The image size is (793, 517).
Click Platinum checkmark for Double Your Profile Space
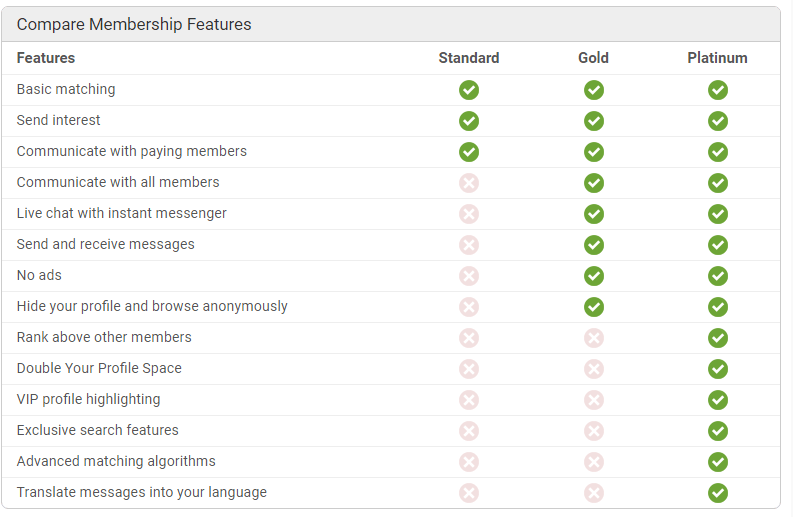(x=718, y=369)
